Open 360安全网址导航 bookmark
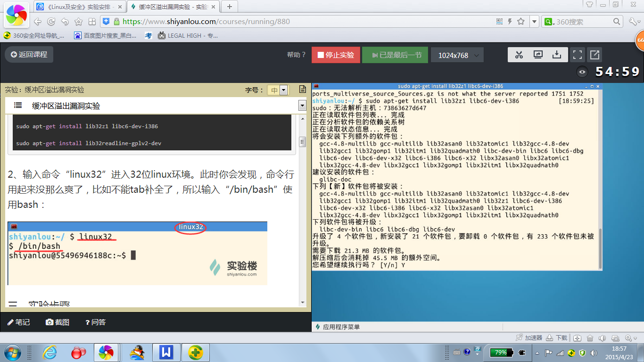 [x=34, y=35]
